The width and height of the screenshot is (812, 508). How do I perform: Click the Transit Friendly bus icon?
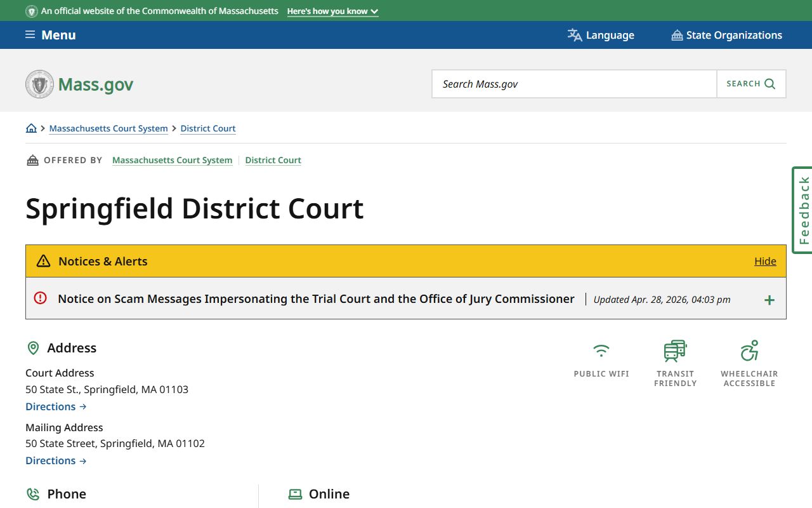pos(676,351)
